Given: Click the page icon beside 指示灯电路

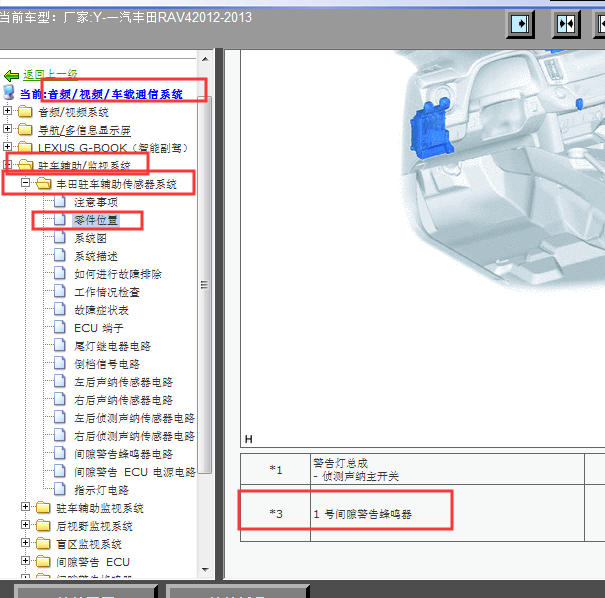Looking at the screenshot, I should point(60,489).
